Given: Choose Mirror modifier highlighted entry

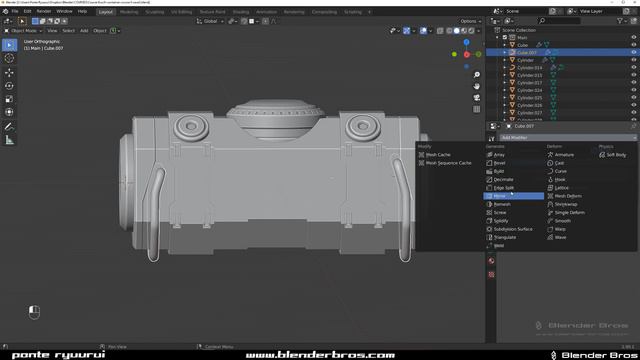Looking at the screenshot, I should click(513, 196).
